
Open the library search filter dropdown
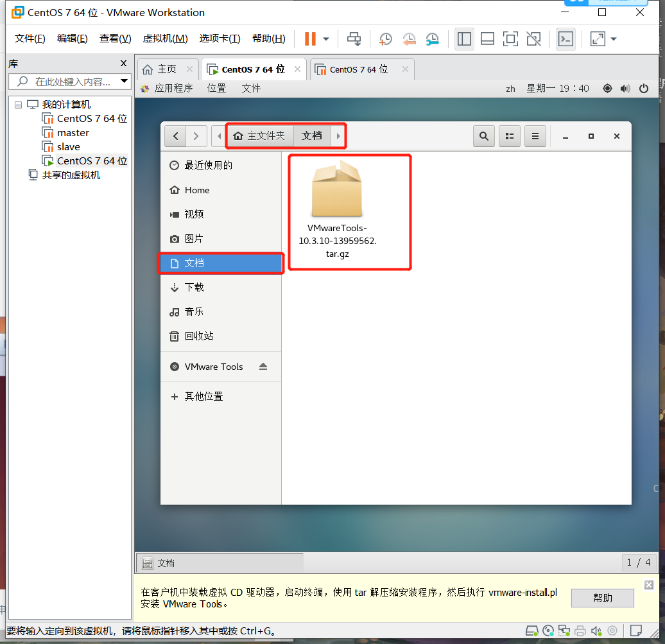pyautogui.click(x=125, y=81)
